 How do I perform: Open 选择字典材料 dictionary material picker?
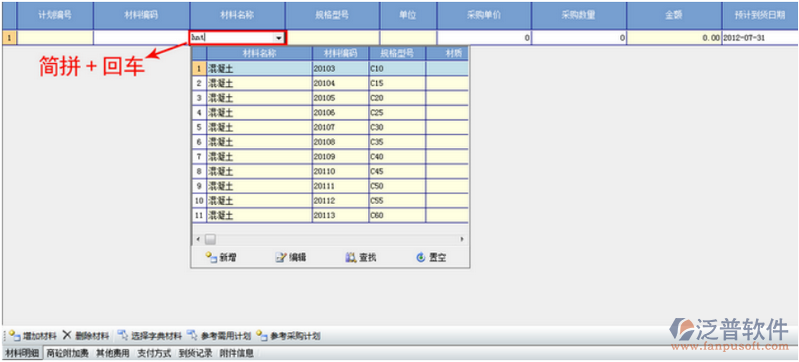[x=122, y=335]
